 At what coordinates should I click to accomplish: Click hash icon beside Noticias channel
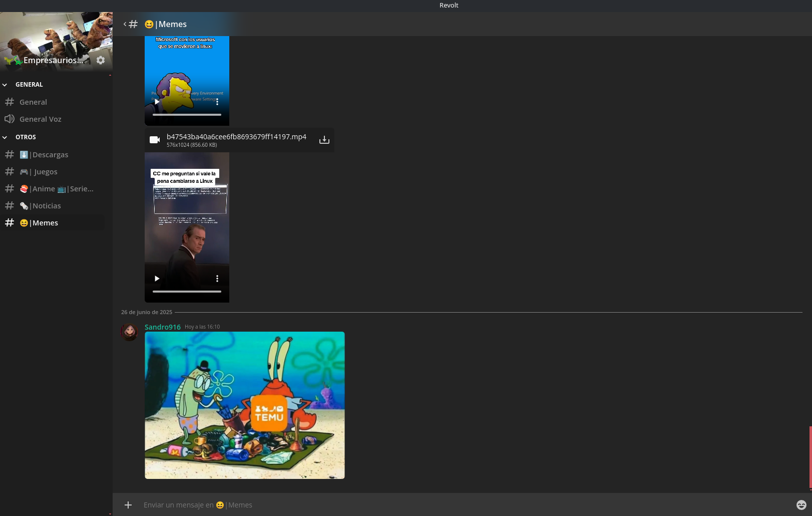[x=10, y=206]
